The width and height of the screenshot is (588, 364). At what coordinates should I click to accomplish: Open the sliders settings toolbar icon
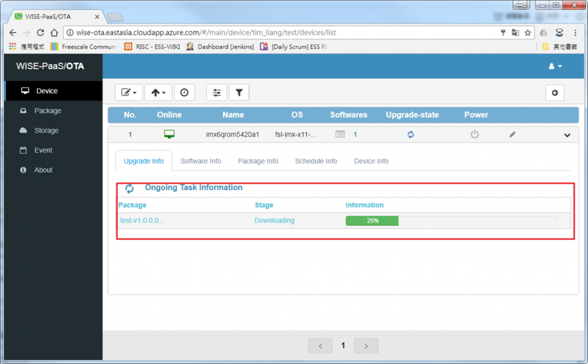click(x=216, y=93)
